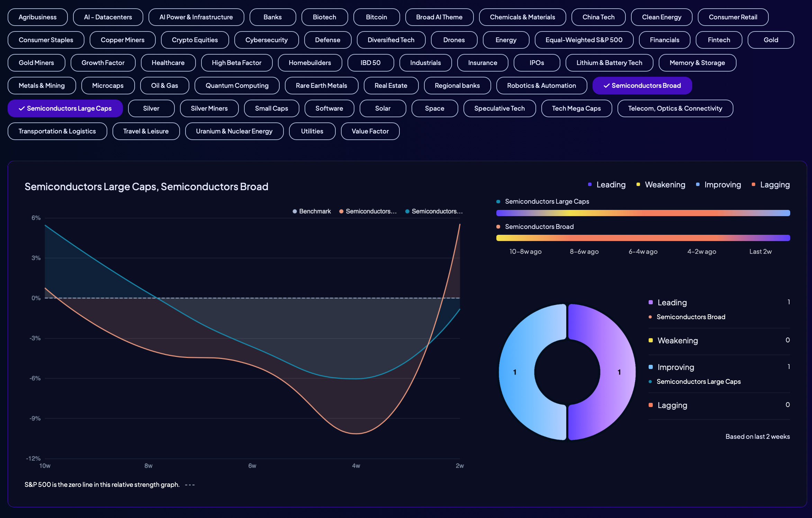The image size is (812, 518).
Task: Click the Semiconductors Large Caps gradient bar
Action: [643, 213]
